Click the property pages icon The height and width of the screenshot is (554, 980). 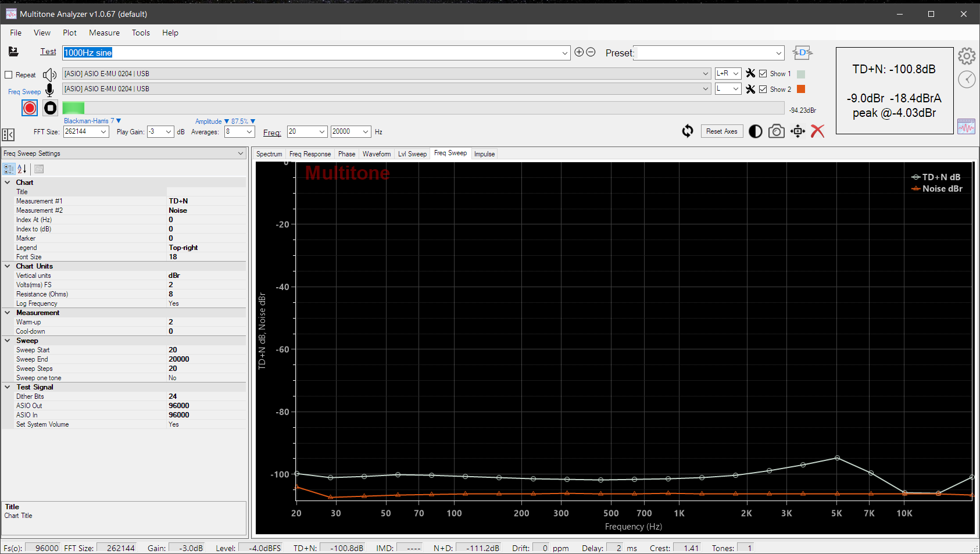(x=39, y=169)
